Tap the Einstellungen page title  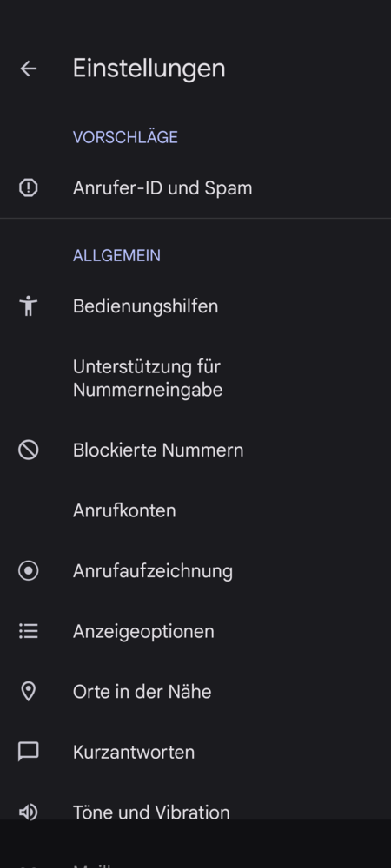click(149, 69)
